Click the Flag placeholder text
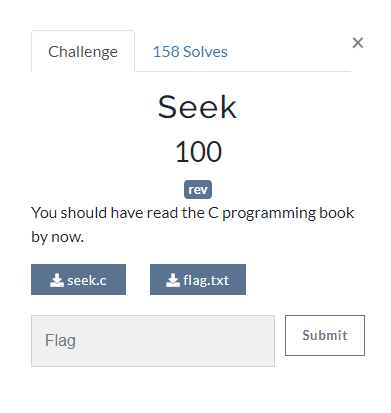 click(x=60, y=341)
